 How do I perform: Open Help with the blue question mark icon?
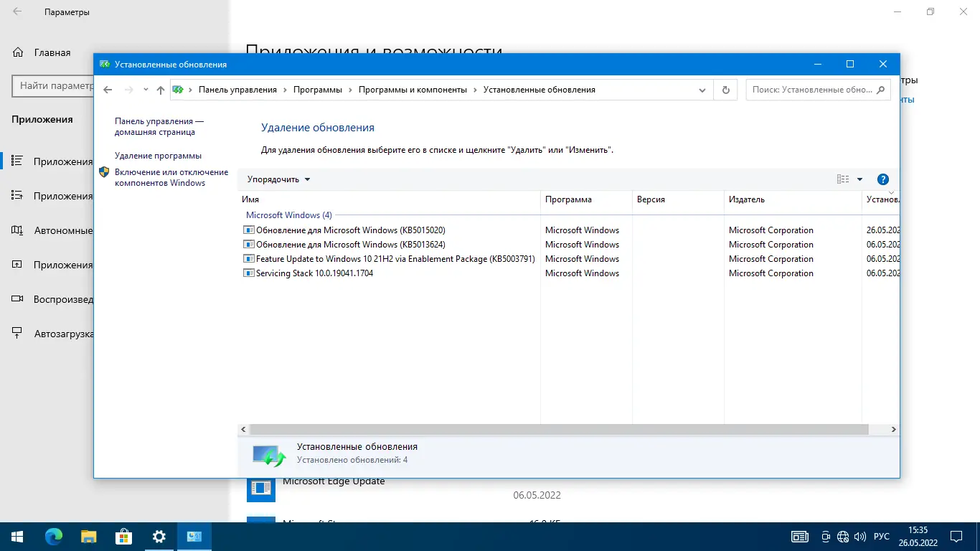tap(883, 179)
